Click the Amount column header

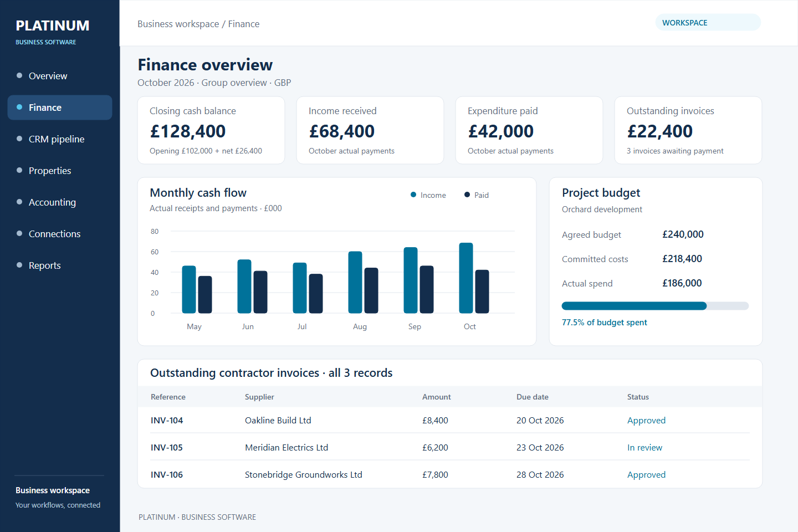click(x=437, y=397)
